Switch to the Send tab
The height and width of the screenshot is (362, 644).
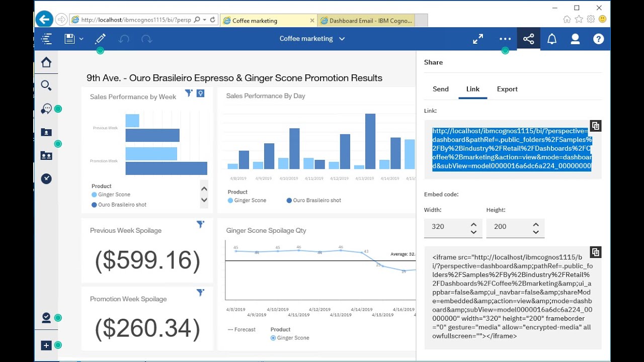point(441,89)
